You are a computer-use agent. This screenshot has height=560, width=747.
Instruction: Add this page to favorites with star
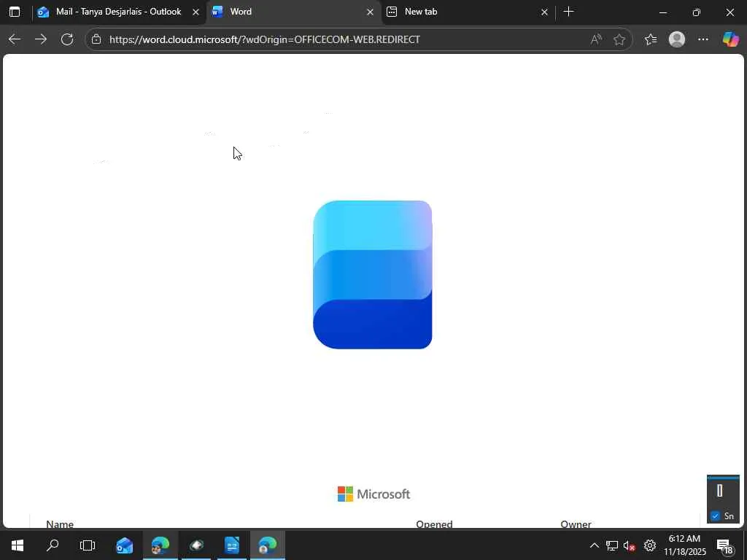(x=619, y=39)
